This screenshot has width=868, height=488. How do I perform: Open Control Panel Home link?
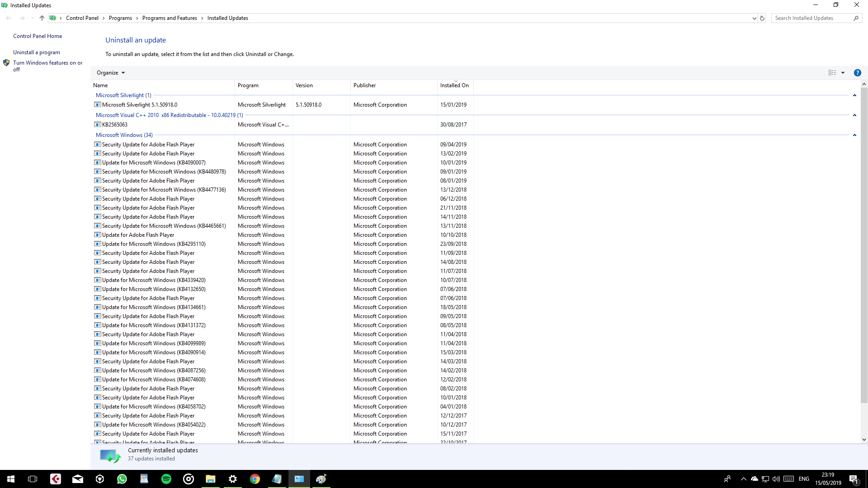click(x=38, y=36)
